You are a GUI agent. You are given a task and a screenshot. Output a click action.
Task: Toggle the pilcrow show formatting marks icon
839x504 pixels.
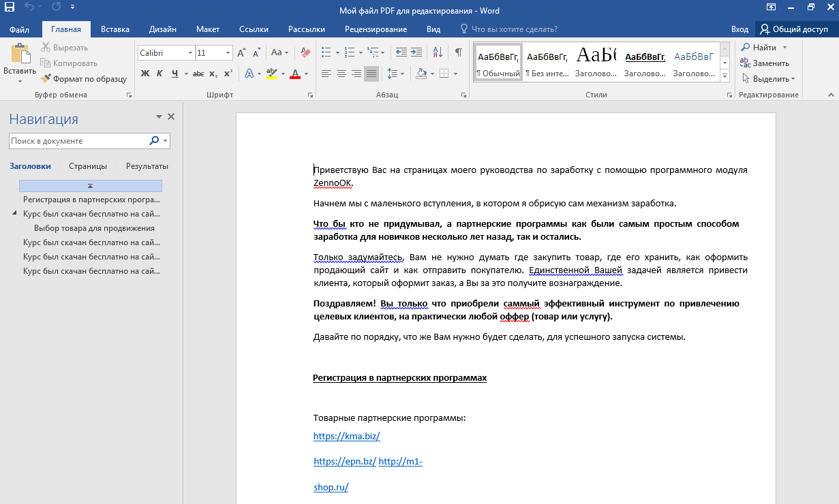coord(459,52)
